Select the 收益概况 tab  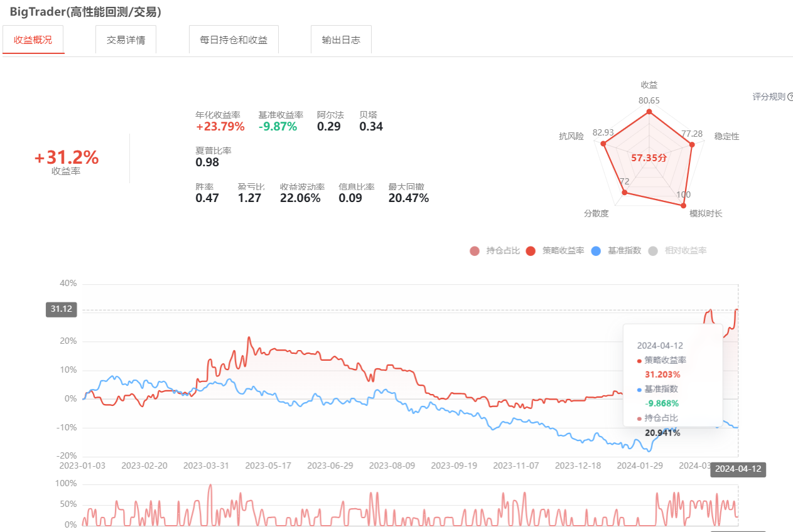point(33,40)
